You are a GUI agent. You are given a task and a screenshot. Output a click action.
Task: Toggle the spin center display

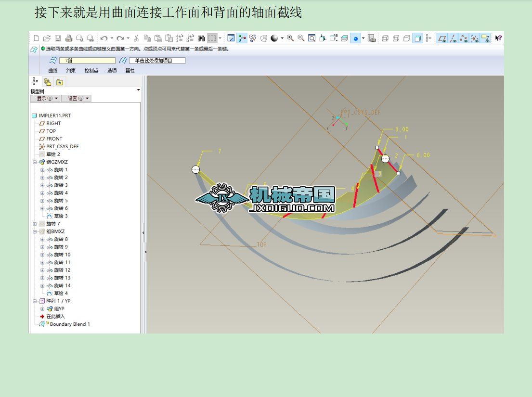242,38
